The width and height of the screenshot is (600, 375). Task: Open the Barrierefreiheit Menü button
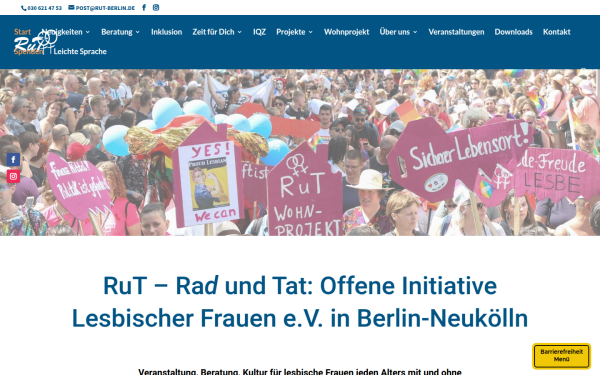pos(561,355)
